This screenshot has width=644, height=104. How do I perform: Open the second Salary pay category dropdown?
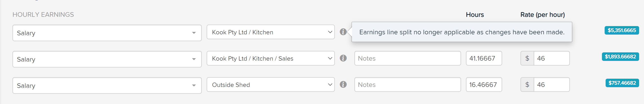click(x=107, y=59)
